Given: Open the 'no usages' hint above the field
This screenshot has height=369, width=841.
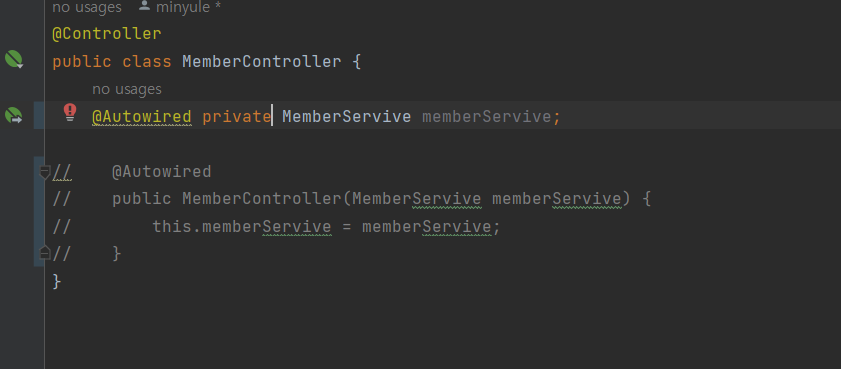Looking at the screenshot, I should 127,89.
